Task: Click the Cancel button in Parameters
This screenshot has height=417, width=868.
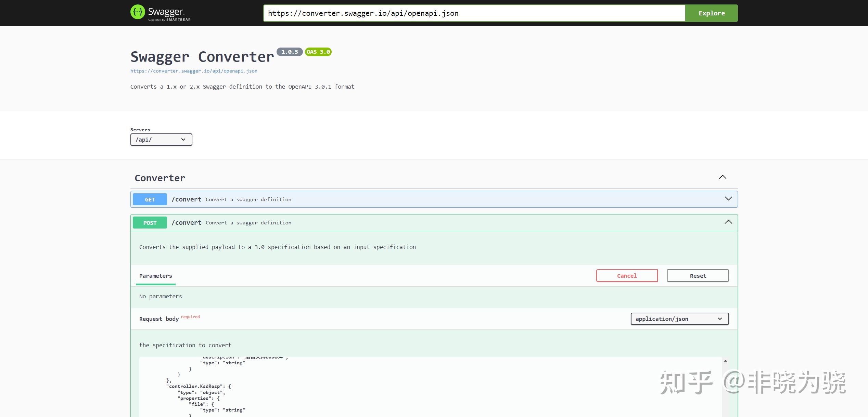Action: (x=627, y=275)
